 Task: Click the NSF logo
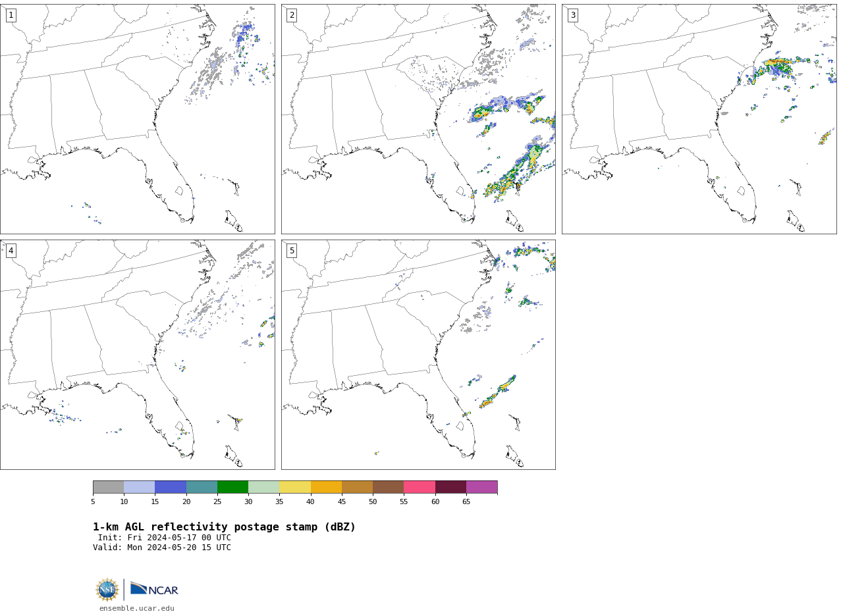[107, 590]
